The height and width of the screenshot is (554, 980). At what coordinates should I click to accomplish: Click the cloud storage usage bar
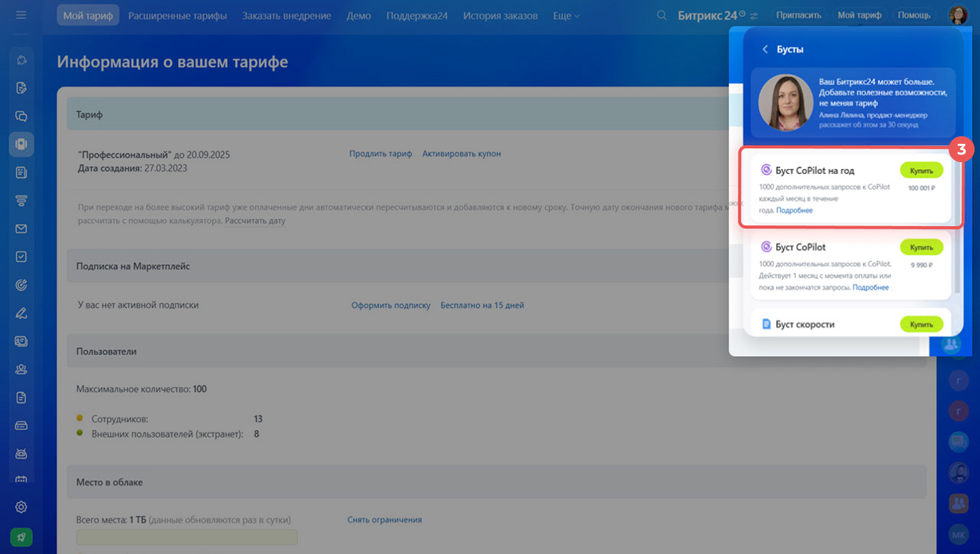187,537
